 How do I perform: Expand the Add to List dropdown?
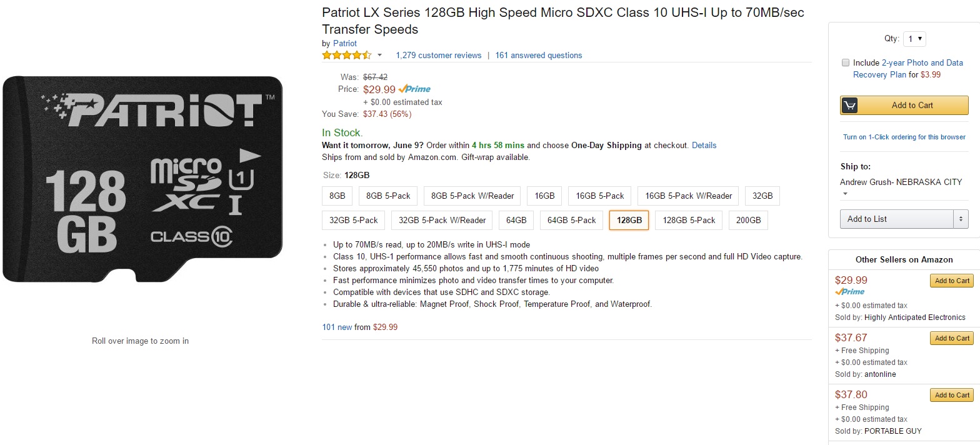pos(961,219)
